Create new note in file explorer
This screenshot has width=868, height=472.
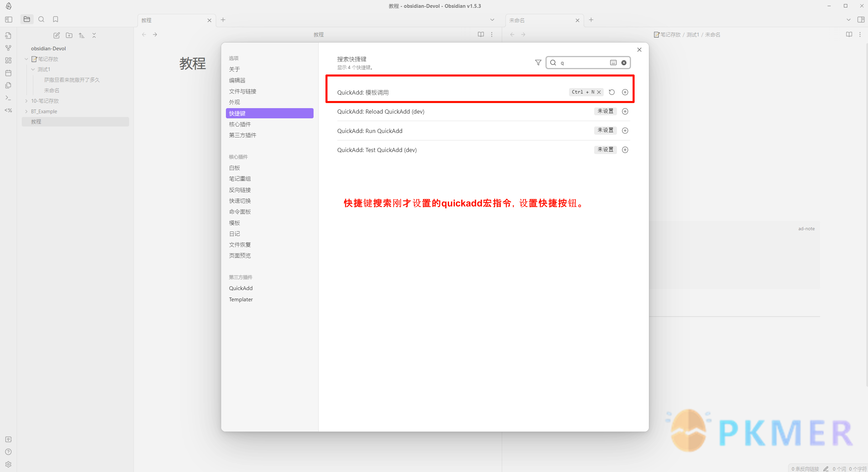[57, 35]
